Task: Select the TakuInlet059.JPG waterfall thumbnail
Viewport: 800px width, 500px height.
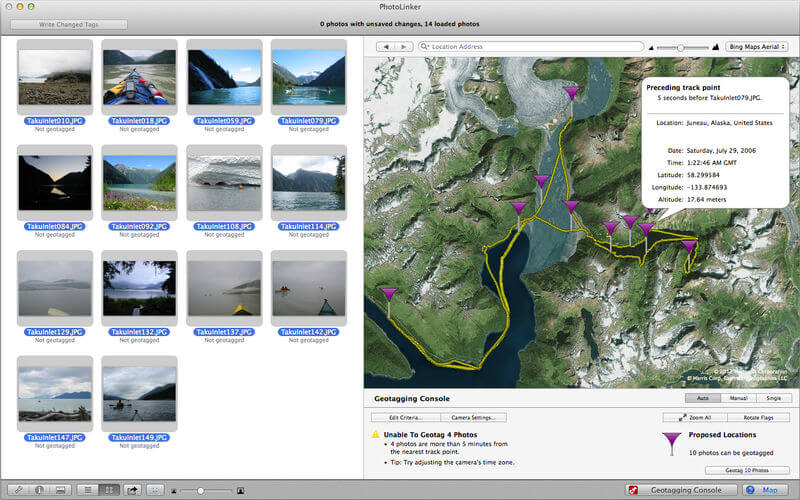Action: tap(224, 77)
